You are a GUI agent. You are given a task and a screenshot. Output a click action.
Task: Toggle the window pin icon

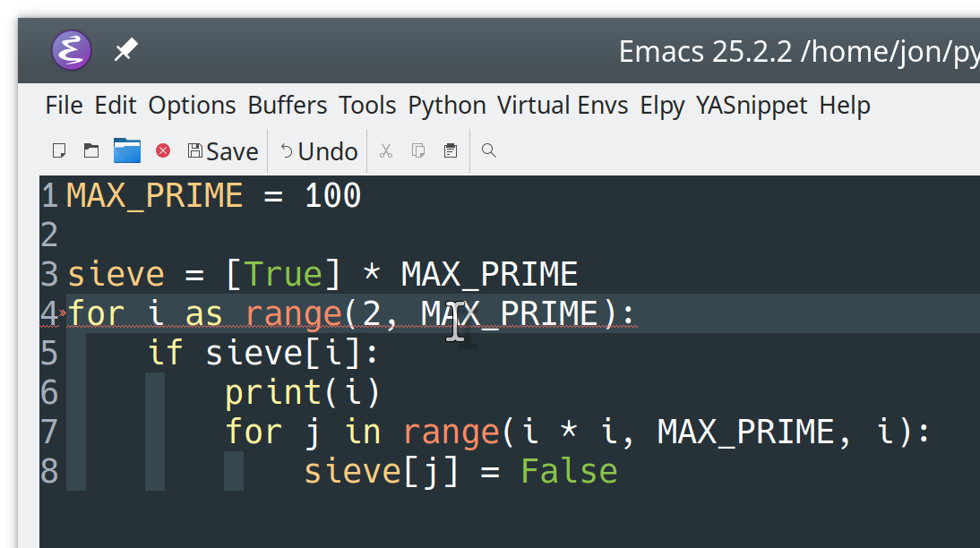(x=126, y=50)
